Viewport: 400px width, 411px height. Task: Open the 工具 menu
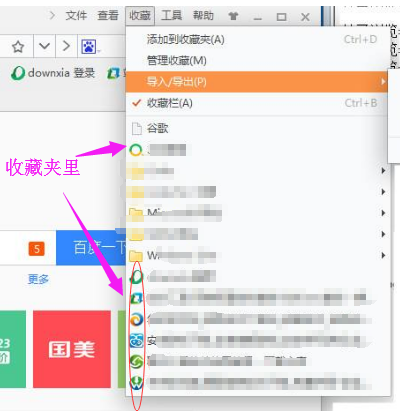click(172, 15)
